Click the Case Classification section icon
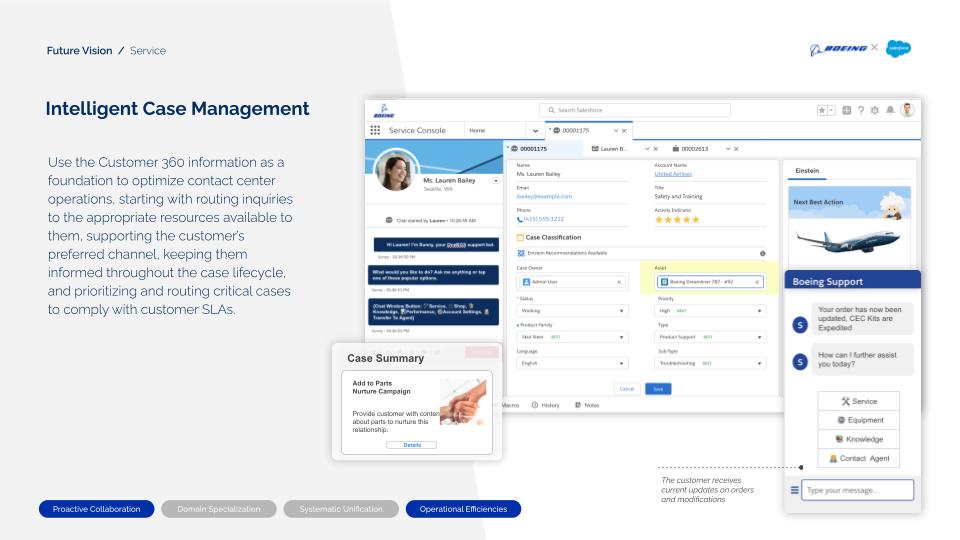The image size is (960, 540). 520,238
